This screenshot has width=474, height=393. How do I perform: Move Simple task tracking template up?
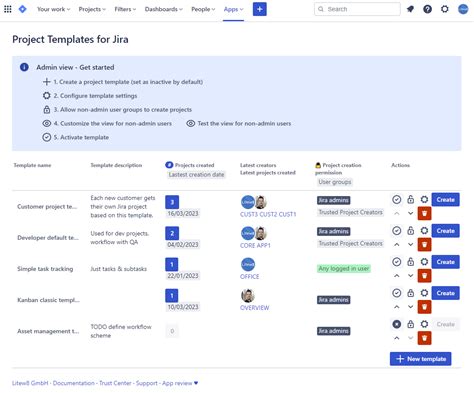(x=397, y=276)
